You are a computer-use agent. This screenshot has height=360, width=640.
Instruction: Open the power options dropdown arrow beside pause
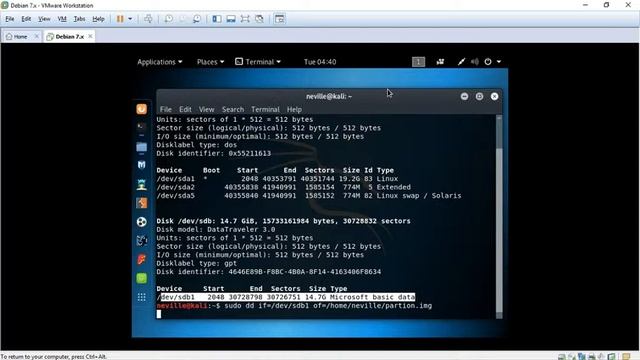pyautogui.click(x=130, y=19)
